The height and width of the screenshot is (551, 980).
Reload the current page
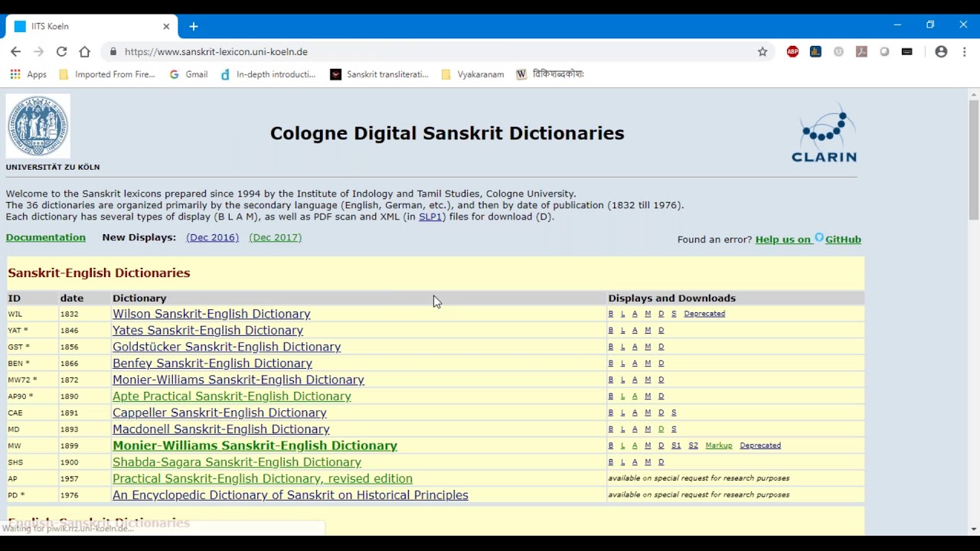click(62, 52)
